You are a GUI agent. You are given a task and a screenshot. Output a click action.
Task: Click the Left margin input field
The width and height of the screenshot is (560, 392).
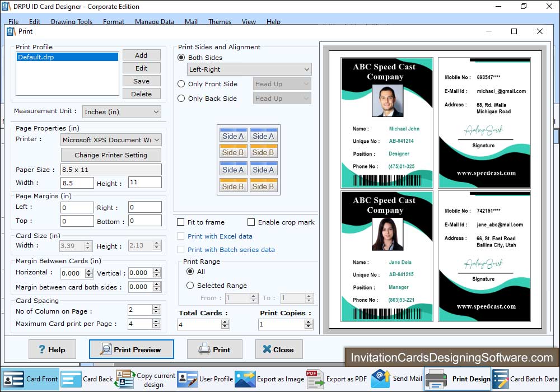[77, 207]
